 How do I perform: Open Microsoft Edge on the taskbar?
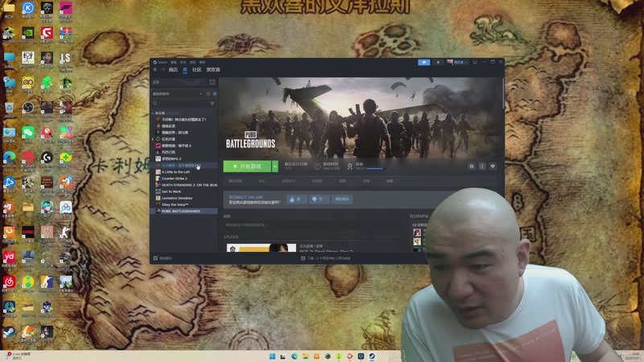tap(295, 356)
